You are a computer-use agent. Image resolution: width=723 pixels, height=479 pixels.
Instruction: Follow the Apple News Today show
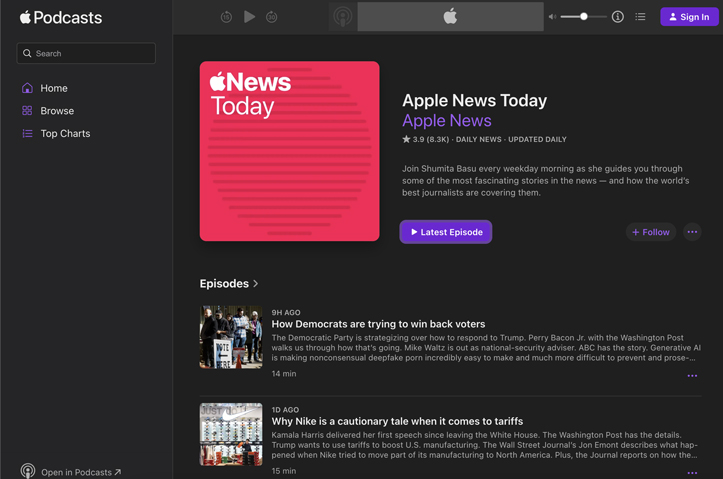point(651,232)
